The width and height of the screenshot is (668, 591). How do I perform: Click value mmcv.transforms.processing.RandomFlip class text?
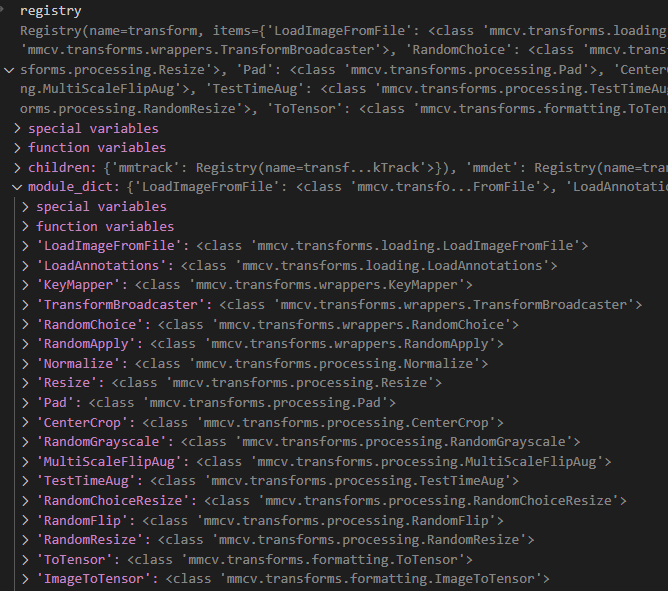click(x=323, y=521)
